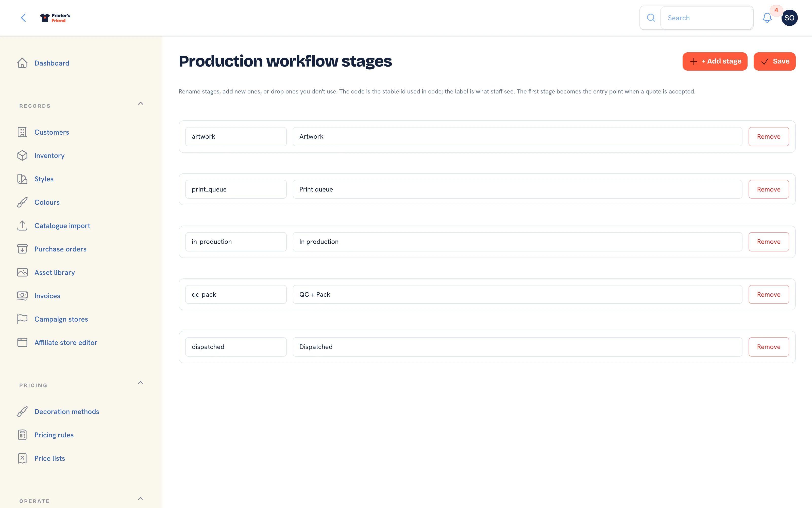Click the Decoration methods brush icon
812x508 pixels.
(23, 411)
